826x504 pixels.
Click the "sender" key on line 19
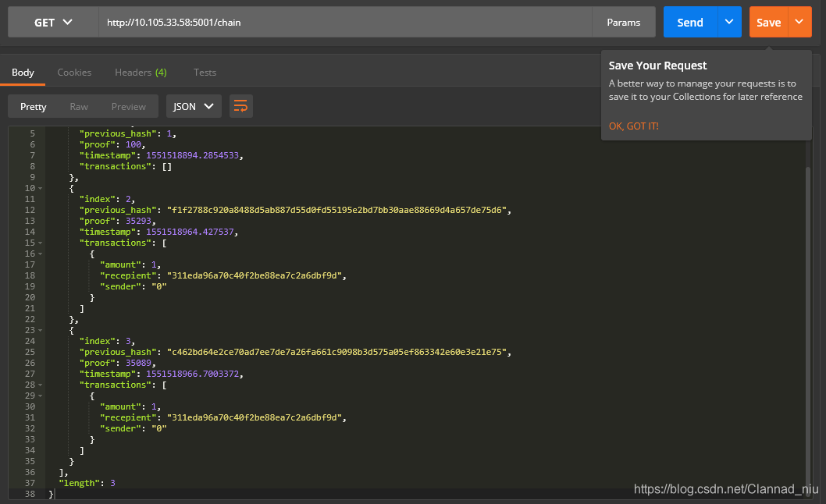coord(120,287)
